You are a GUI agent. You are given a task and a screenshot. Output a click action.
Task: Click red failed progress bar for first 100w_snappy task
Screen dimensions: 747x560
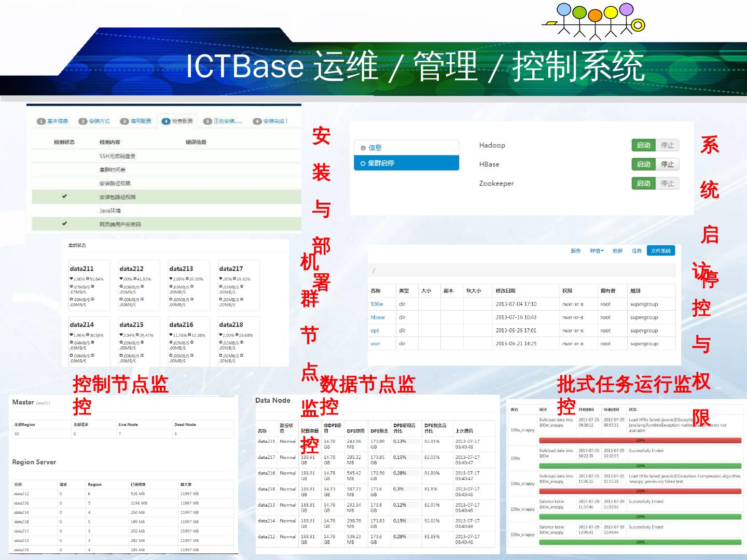(640, 440)
